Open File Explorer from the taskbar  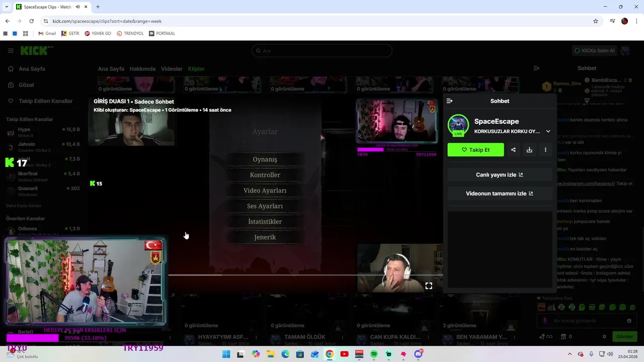pos(270,354)
